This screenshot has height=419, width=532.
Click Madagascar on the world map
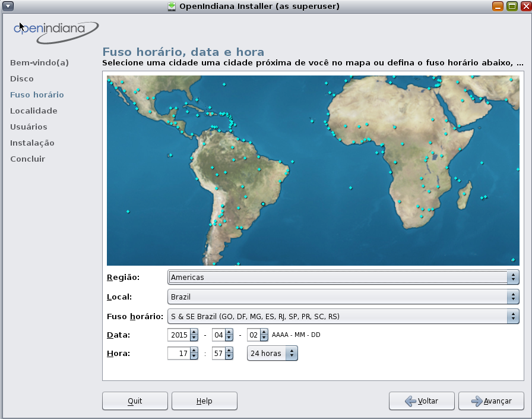click(465, 196)
